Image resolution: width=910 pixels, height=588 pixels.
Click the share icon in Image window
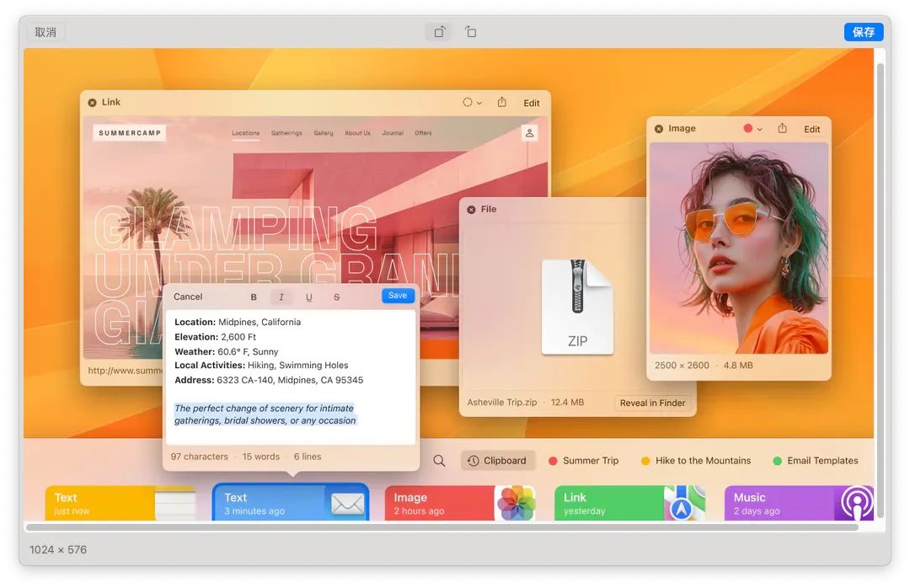[782, 128]
